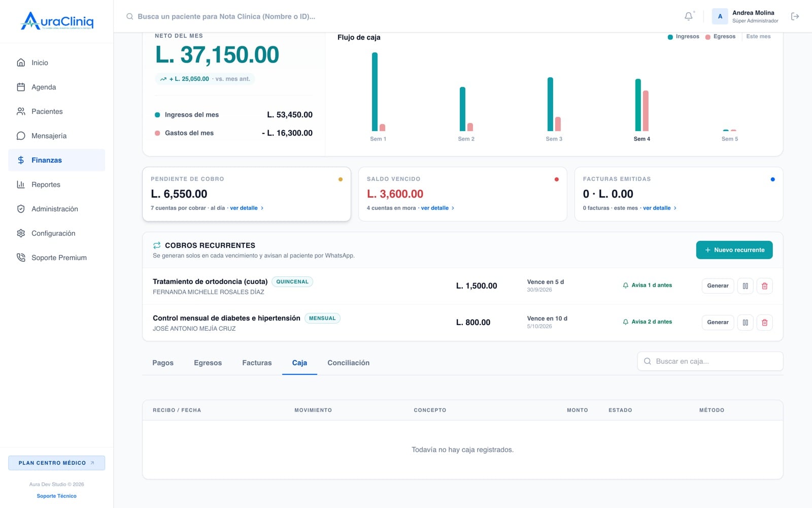Click the Plan Centro Médico button

point(56,463)
